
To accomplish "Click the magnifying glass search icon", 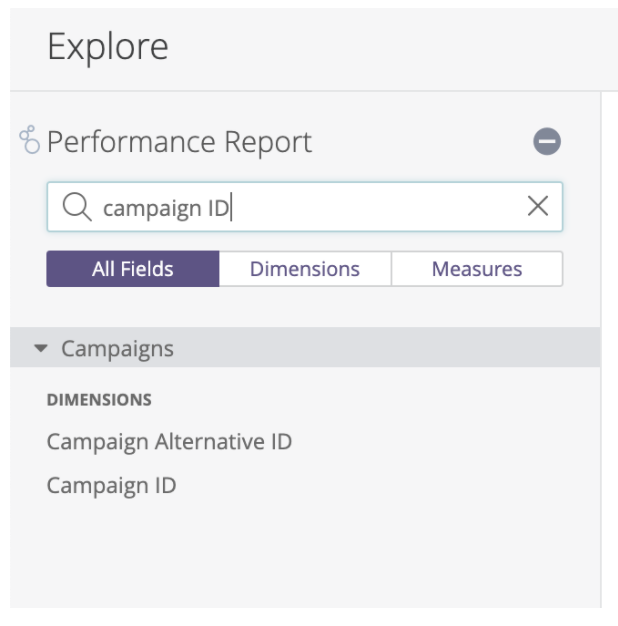I will click(x=77, y=207).
